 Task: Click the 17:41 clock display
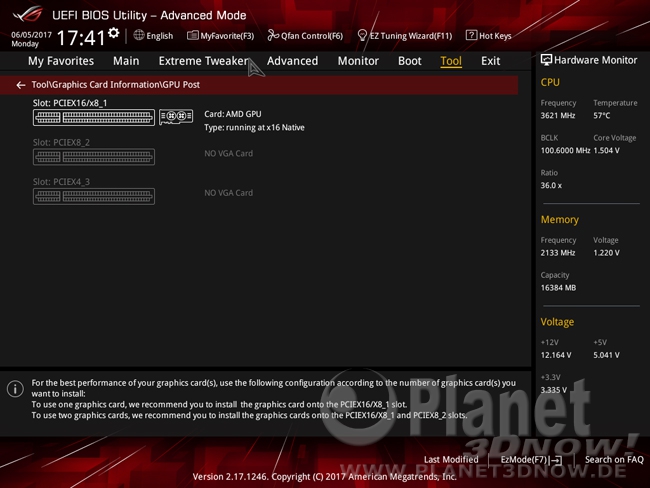tap(81, 38)
